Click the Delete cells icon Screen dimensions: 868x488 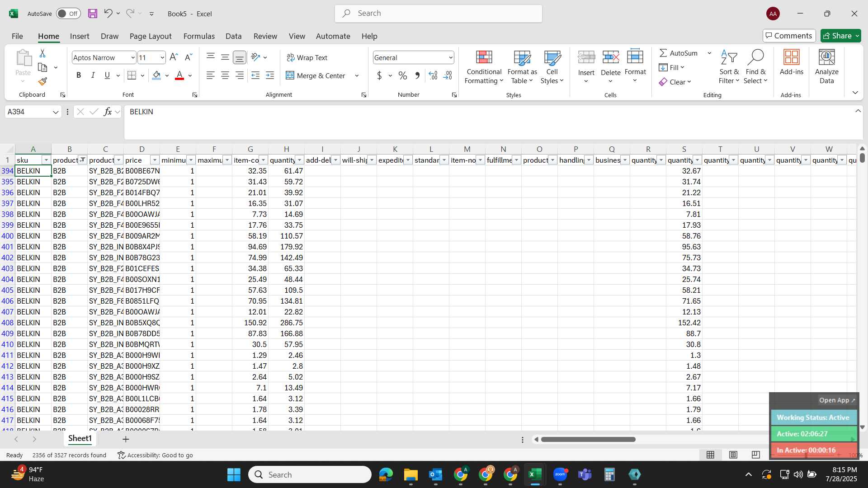click(611, 57)
